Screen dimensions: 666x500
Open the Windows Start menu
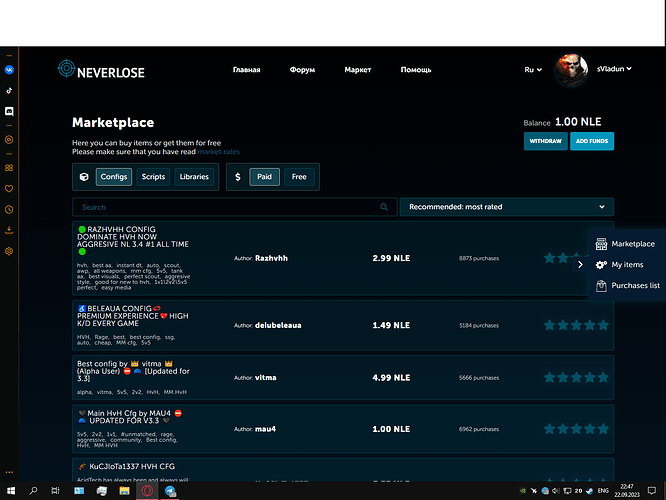point(11,491)
